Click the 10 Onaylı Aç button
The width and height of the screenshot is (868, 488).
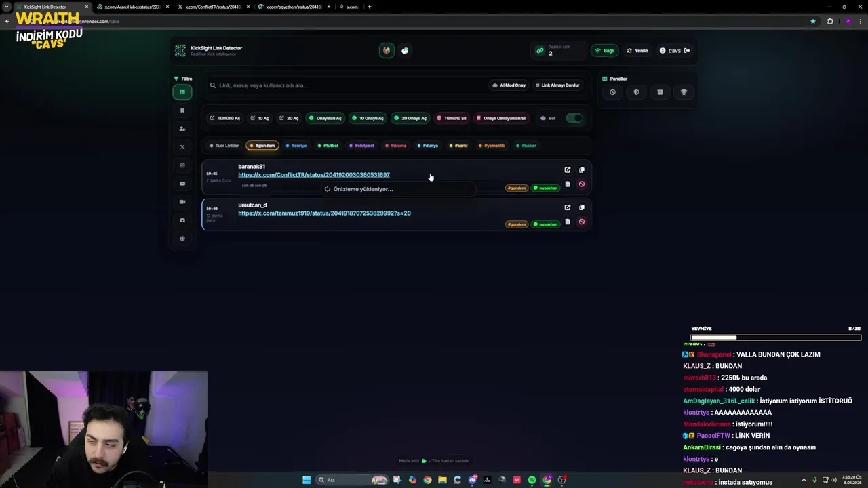click(368, 118)
